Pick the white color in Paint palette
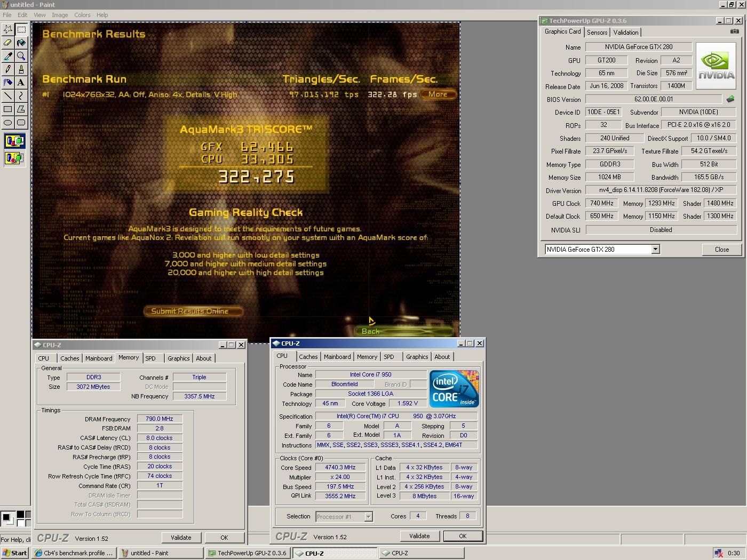 pos(20,523)
